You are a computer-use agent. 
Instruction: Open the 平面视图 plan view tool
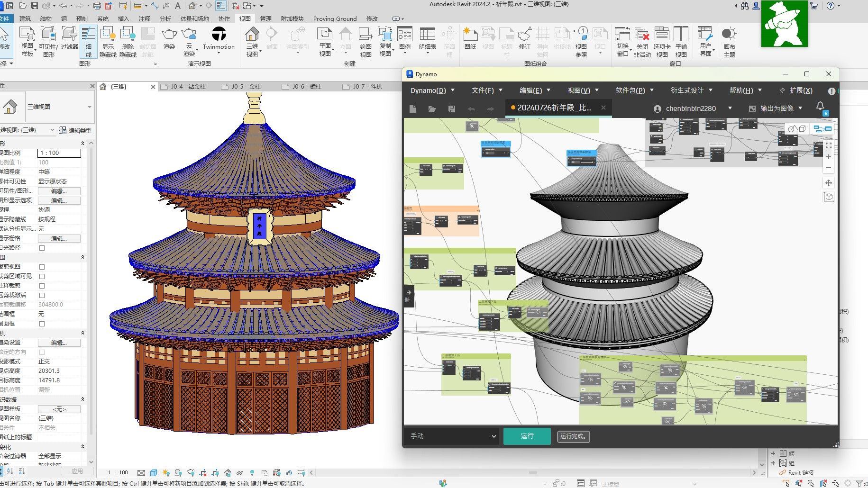pyautogui.click(x=325, y=42)
